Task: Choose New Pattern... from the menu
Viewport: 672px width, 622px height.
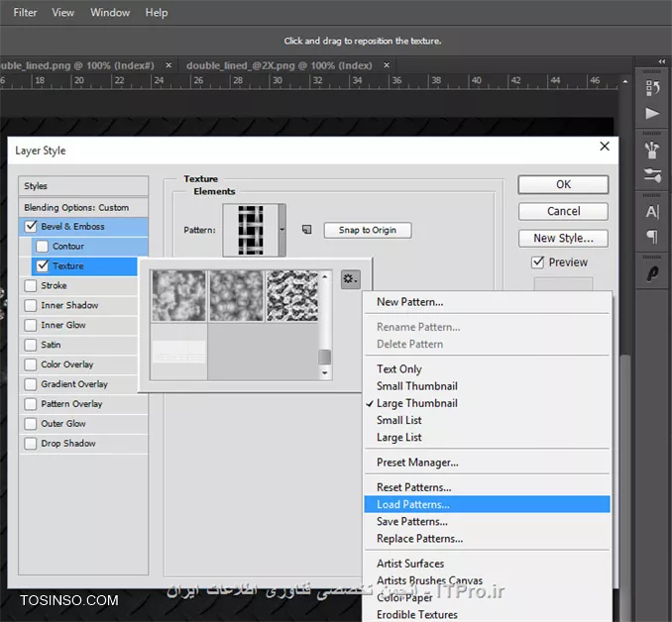Action: [487, 301]
